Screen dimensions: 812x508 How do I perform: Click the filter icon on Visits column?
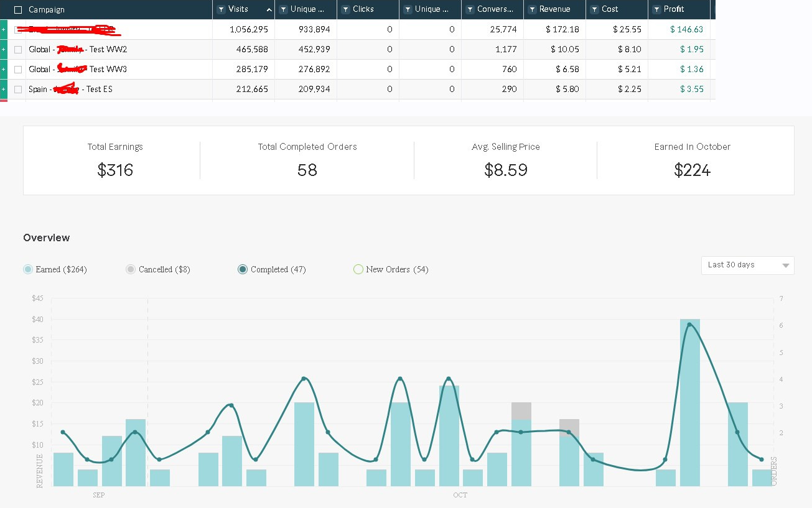(221, 9)
